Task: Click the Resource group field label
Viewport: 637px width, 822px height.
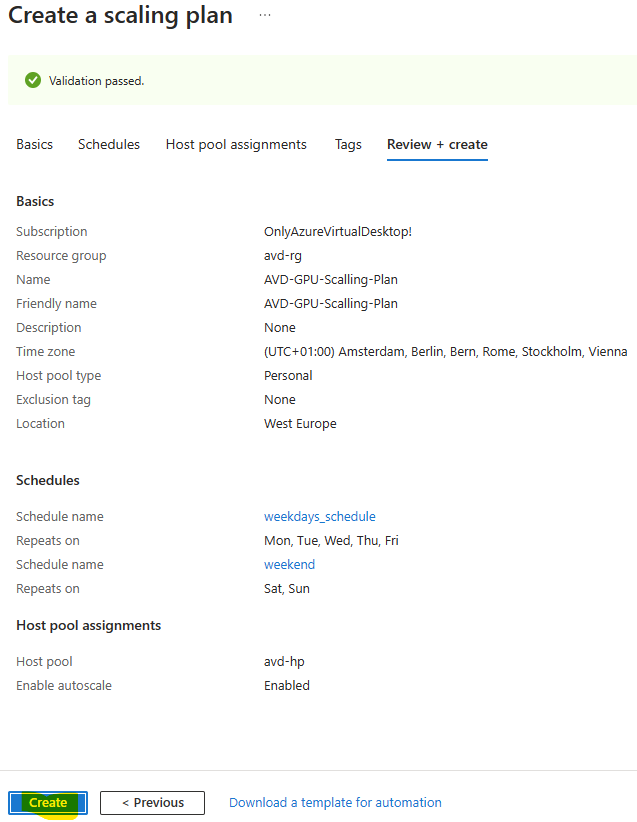Action: 61,255
